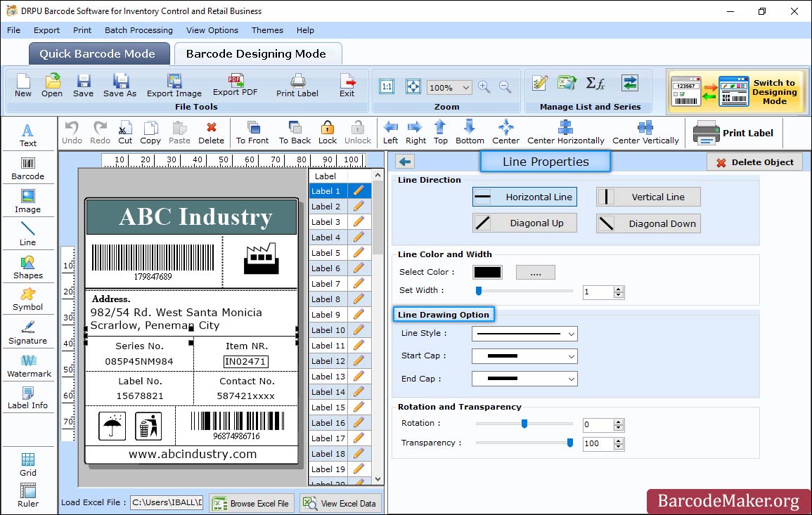Click Print Label in File Tools
The width and height of the screenshot is (812, 515).
coord(297,86)
